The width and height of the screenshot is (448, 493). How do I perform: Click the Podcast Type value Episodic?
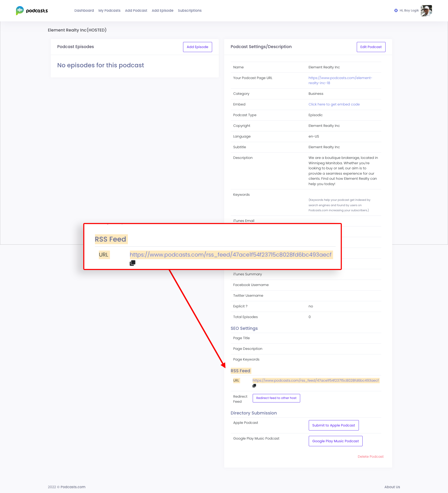[316, 115]
